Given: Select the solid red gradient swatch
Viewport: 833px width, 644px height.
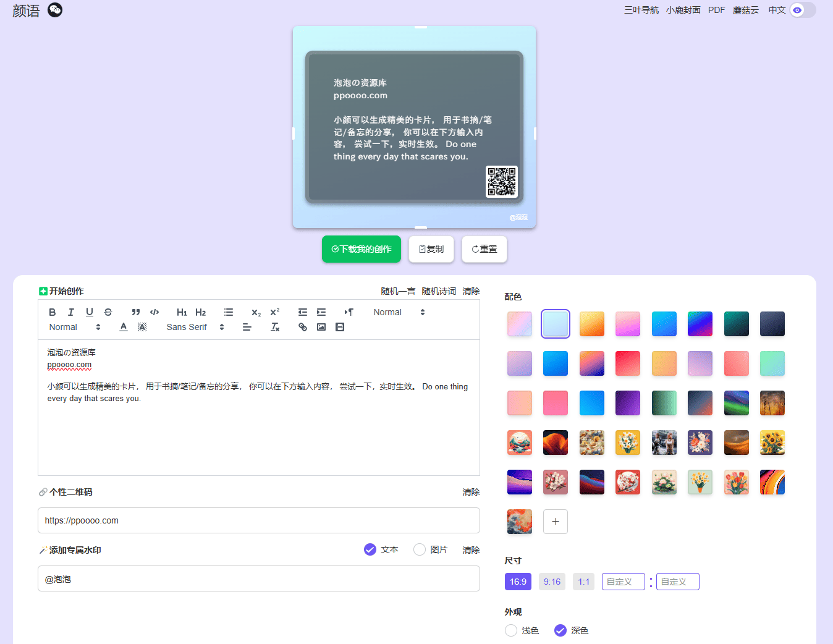Looking at the screenshot, I should pos(628,363).
